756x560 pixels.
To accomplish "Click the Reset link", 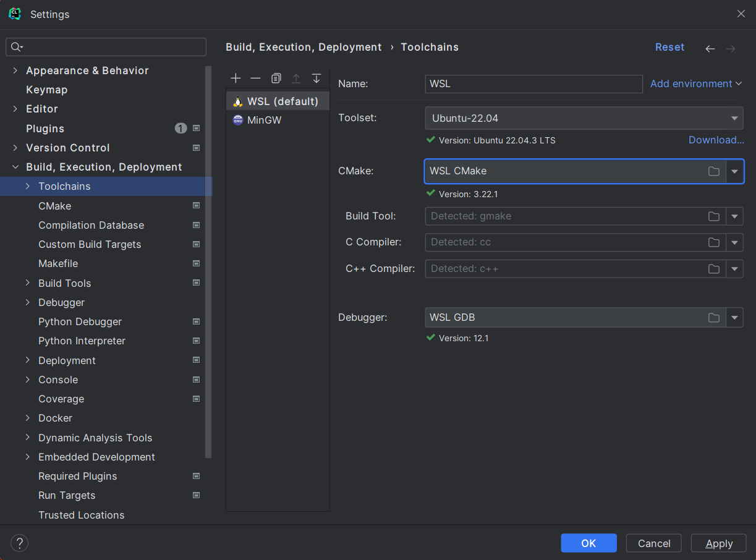I will [669, 48].
